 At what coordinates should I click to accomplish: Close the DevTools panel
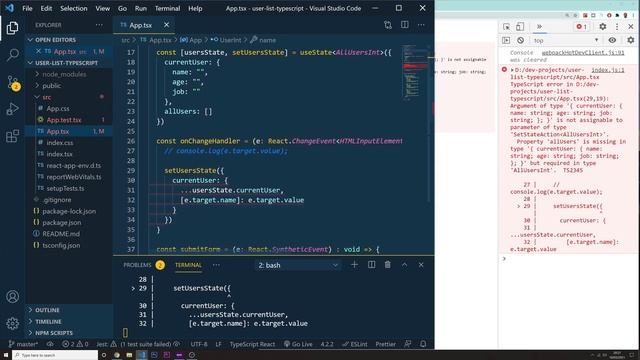point(631,27)
